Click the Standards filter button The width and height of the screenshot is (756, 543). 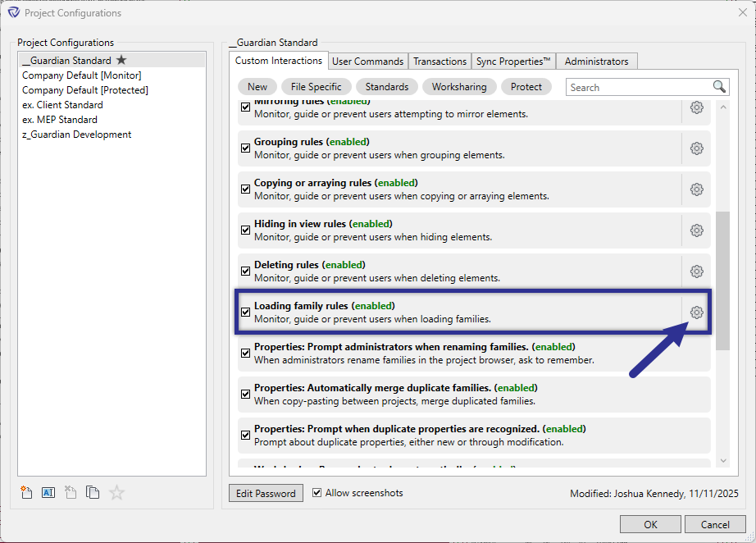coord(386,86)
